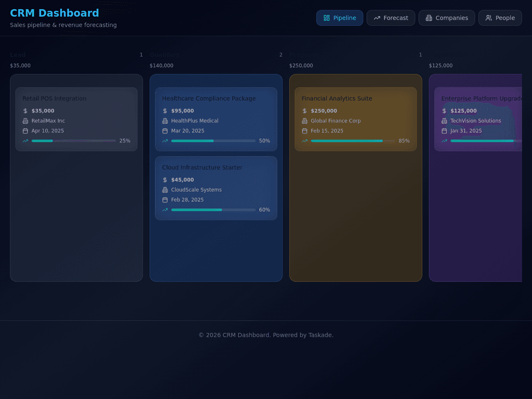Click the trend icon on Cloud Infrastructure Starter card
Image resolution: width=532 pixels, height=399 pixels.
tap(165, 210)
